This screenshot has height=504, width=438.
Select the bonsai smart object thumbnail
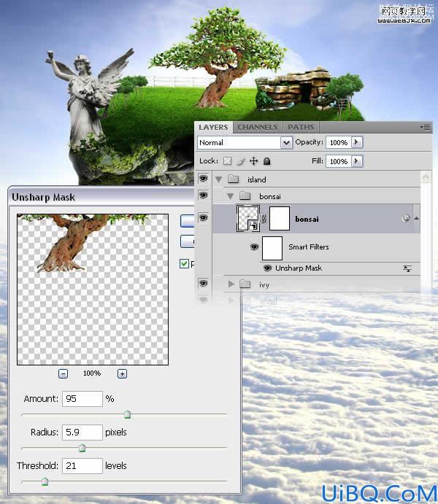248,219
